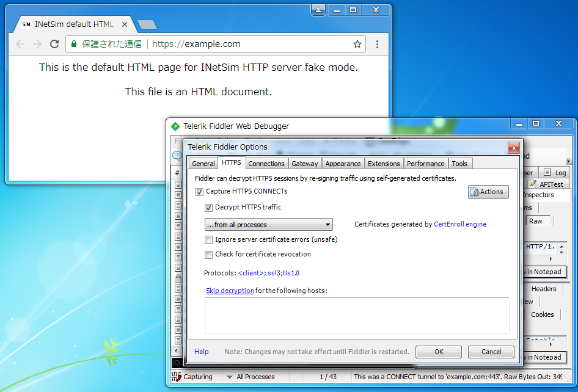Switch to the Tools tab
The image size is (578, 392).
coord(459,164)
